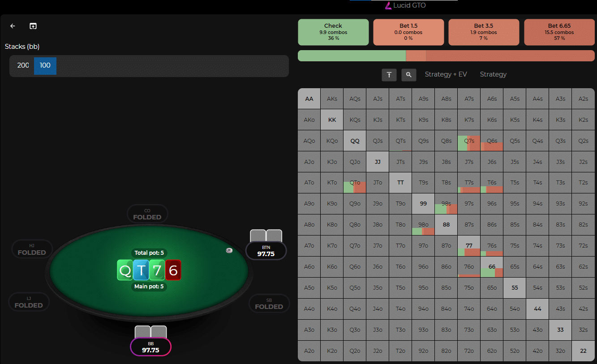Image resolution: width=597 pixels, height=364 pixels.
Task: Click the Lucid GTO logo
Action: coord(405,5)
